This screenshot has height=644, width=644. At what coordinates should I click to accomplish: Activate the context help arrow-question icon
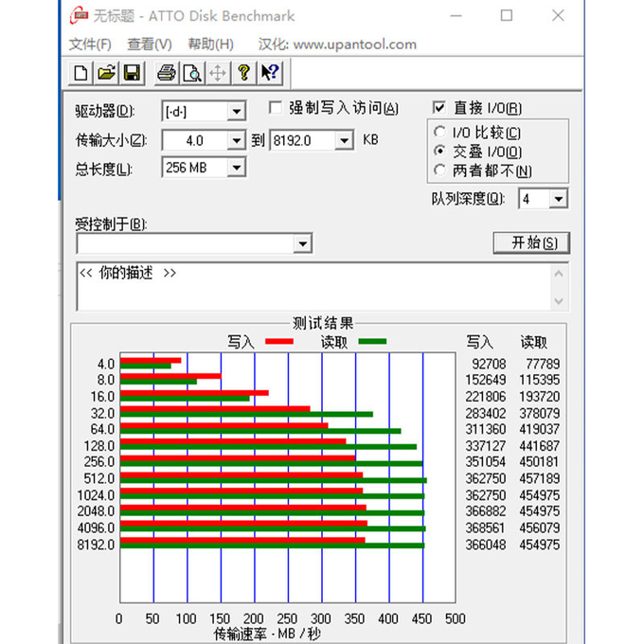coord(269,73)
